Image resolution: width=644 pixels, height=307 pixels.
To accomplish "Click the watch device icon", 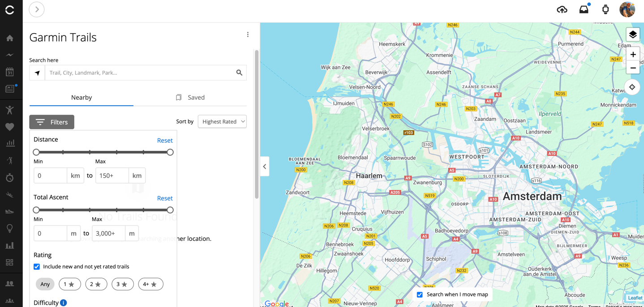I will (x=605, y=9).
